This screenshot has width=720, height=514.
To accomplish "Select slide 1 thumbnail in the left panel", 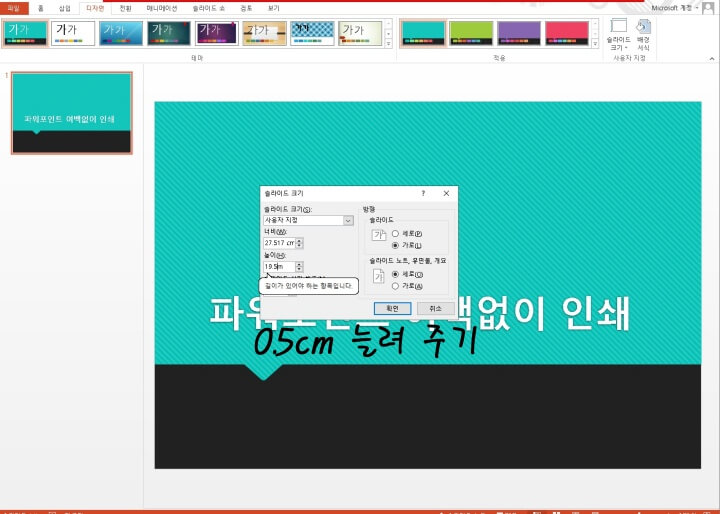I will click(72, 113).
